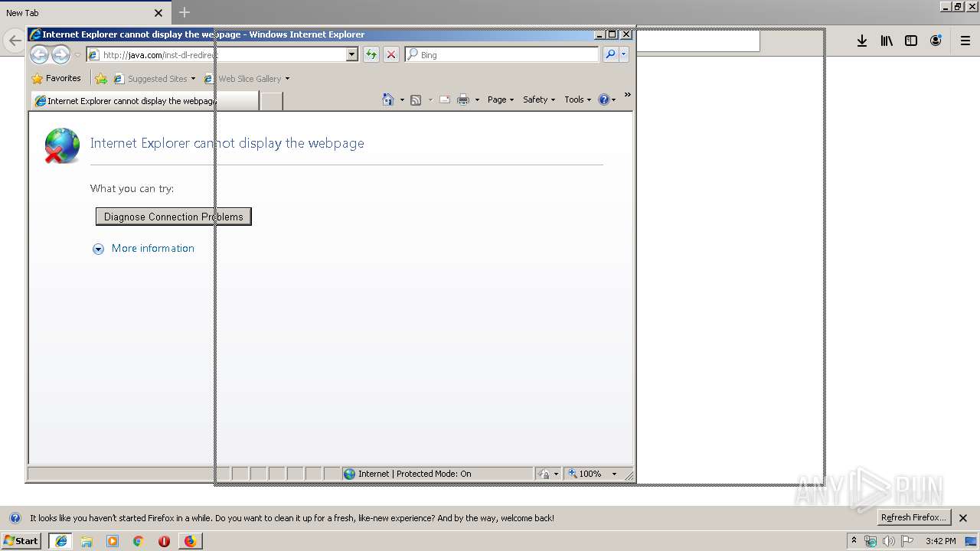Open the search provider dropdown

(624, 54)
